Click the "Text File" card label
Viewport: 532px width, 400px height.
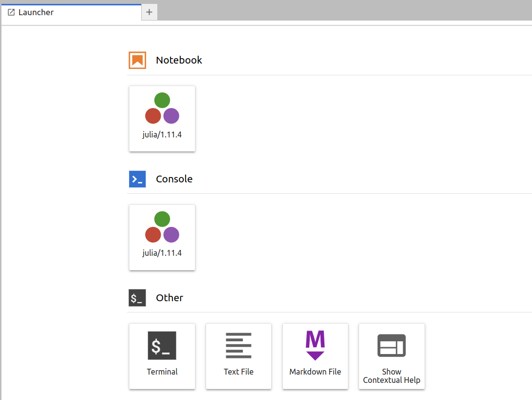pos(238,372)
